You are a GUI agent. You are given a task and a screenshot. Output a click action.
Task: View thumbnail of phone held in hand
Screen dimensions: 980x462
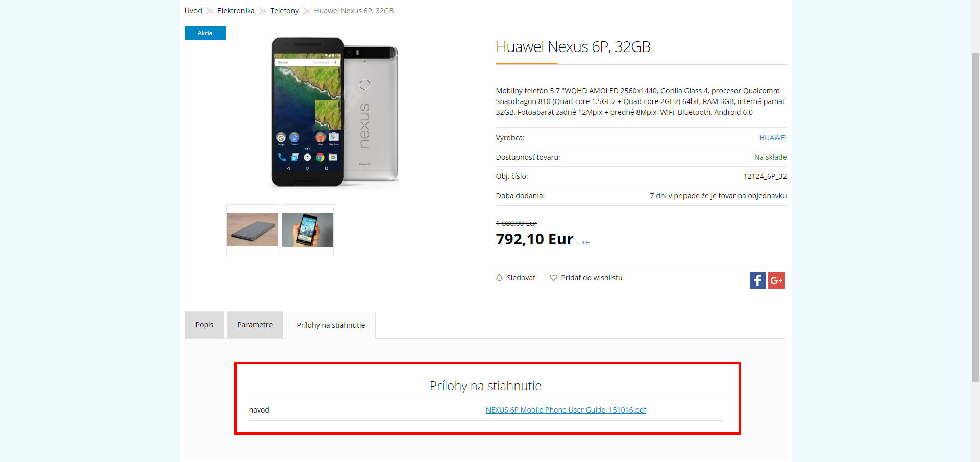pyautogui.click(x=308, y=230)
